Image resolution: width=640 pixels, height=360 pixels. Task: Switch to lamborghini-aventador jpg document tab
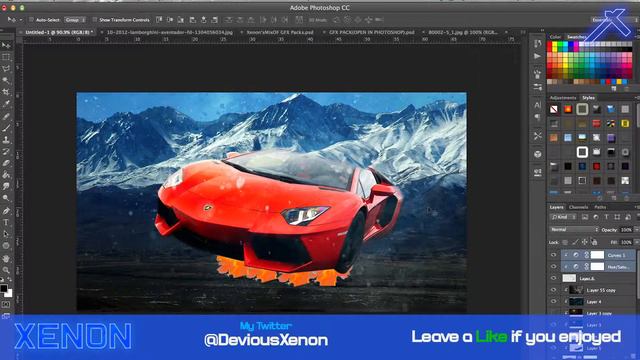(169, 32)
